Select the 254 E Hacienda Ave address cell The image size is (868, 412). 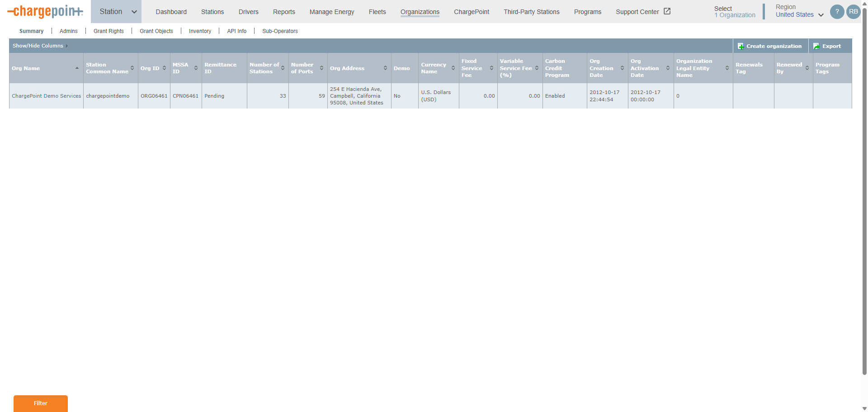[x=359, y=96]
